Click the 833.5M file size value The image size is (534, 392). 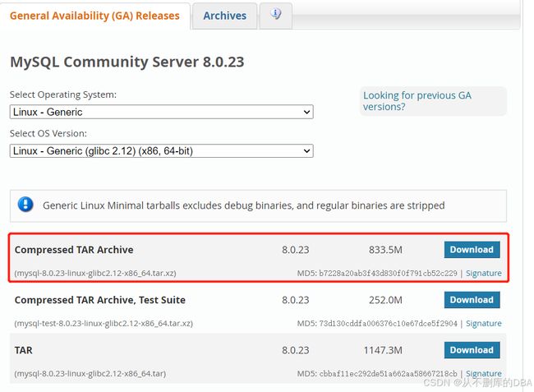(x=385, y=250)
